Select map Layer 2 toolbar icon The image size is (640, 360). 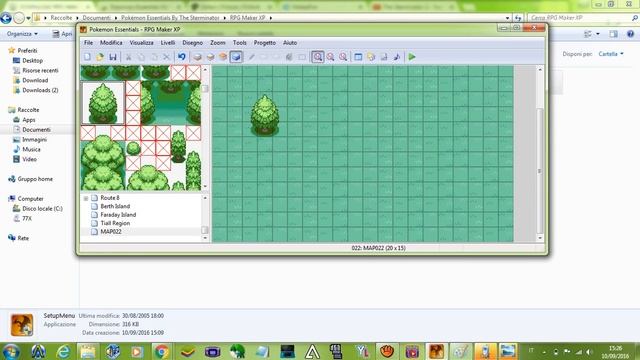[210, 57]
